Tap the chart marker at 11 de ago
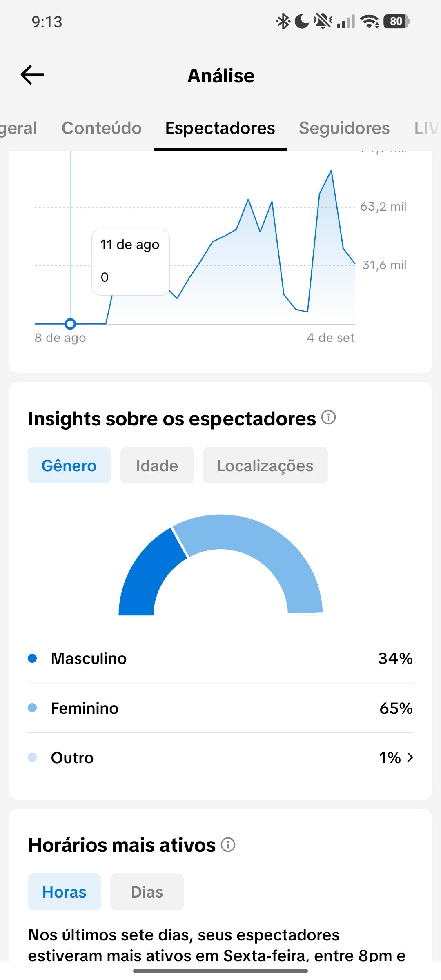441x980 pixels. 70,324
